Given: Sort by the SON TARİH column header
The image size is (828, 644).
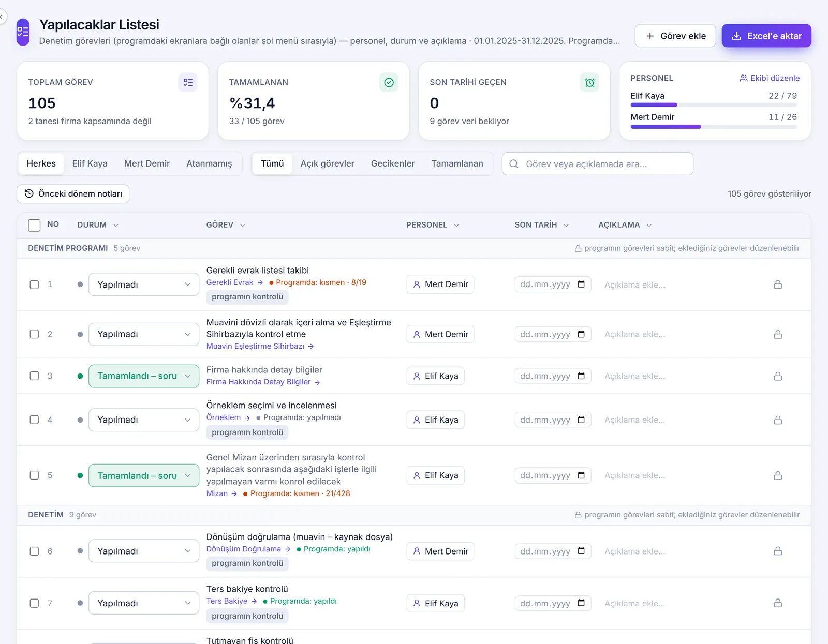Looking at the screenshot, I should [x=541, y=225].
